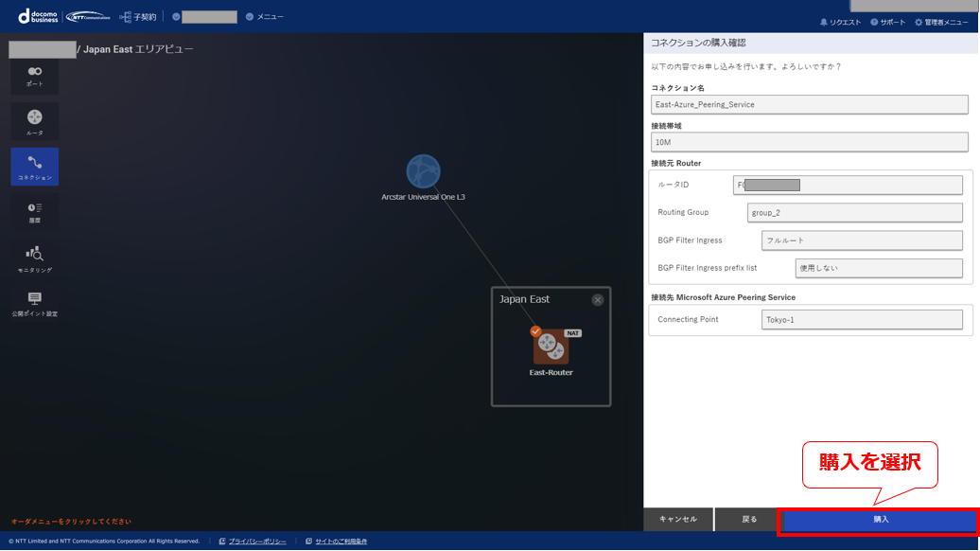
Task: Select the East-Router node icon
Action: 551,347
